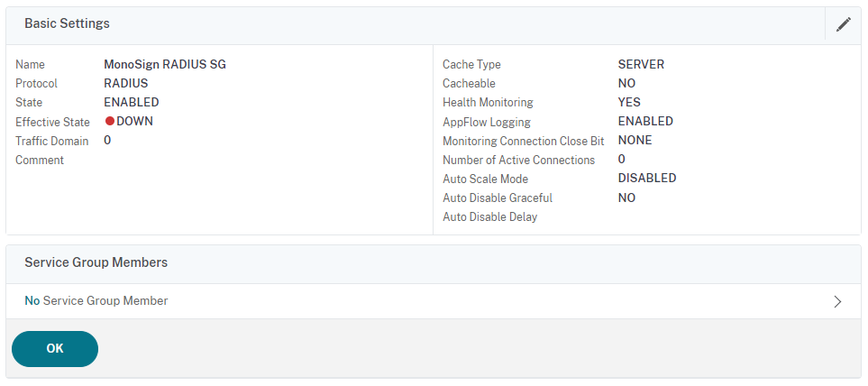Click the State ENABLED value

(132, 103)
